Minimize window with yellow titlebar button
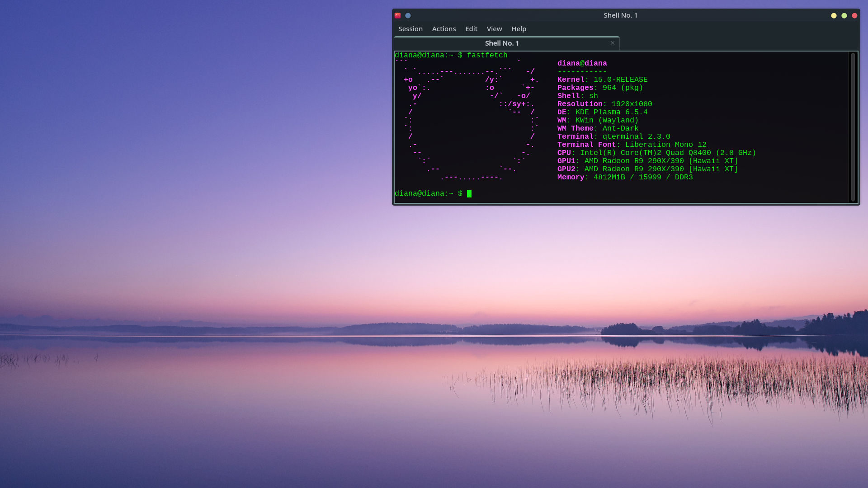The height and width of the screenshot is (488, 868). pos(834,15)
